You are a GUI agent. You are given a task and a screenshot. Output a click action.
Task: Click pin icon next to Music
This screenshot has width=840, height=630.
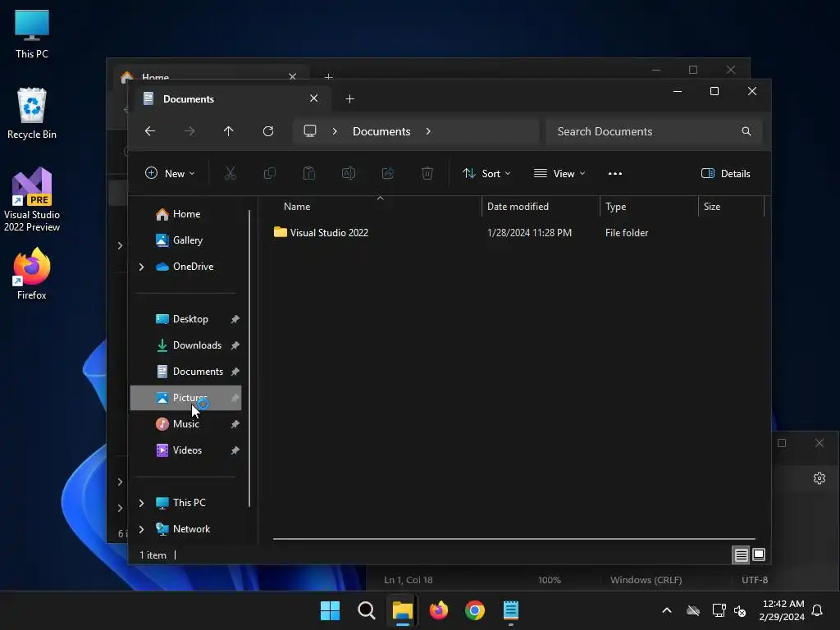tap(235, 424)
